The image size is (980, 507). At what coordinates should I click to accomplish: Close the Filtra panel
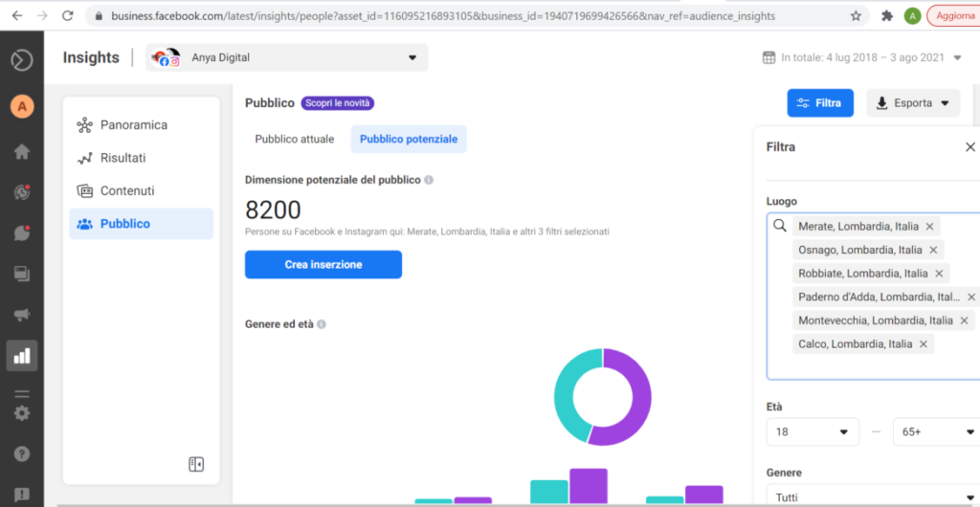click(970, 147)
